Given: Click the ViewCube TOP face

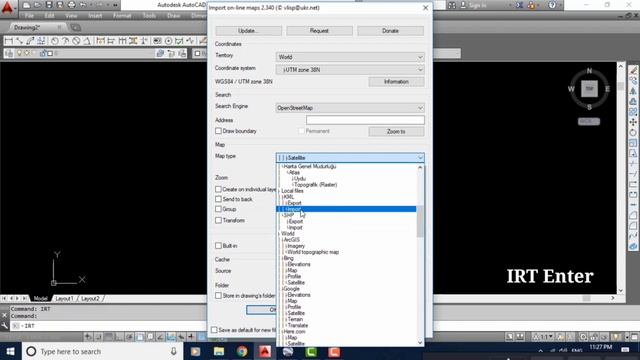Looking at the screenshot, I should click(589, 89).
